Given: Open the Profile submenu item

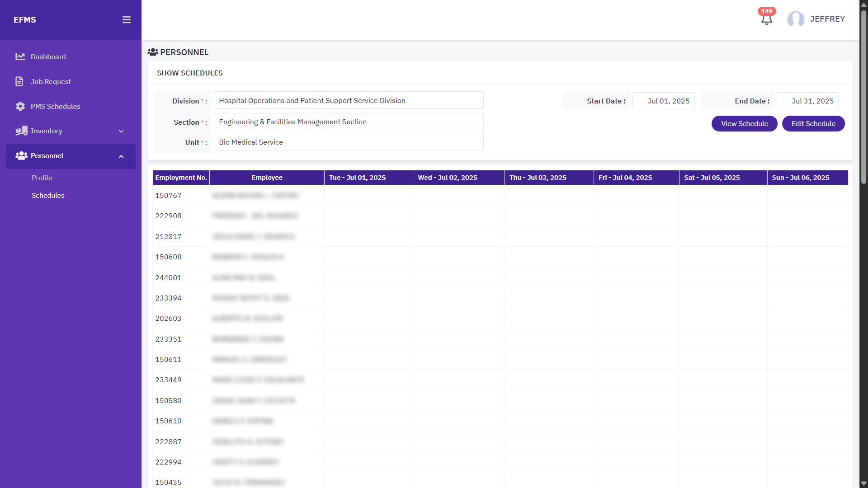Looking at the screenshot, I should coord(42,178).
